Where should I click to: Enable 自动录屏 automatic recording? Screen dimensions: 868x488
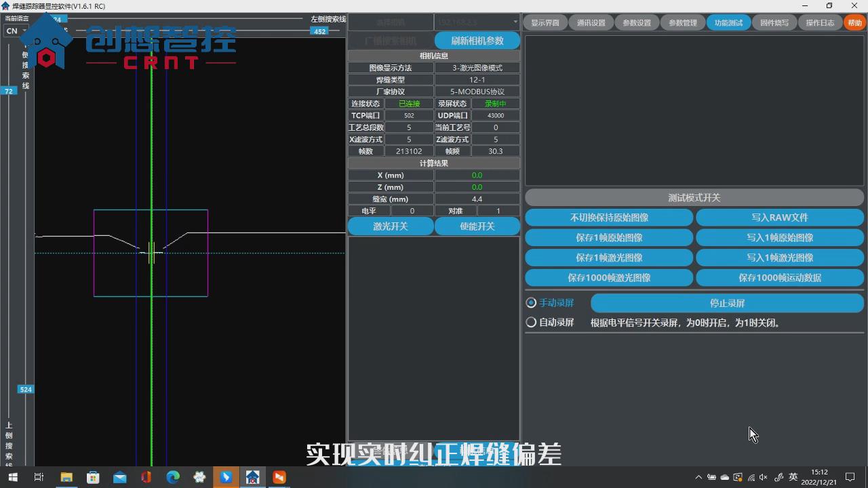point(530,322)
